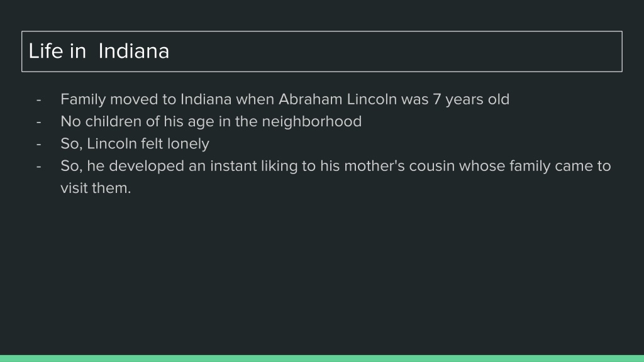Click the words 'mother's cousin' in fourth bullet
The image size is (644, 362).
click(x=399, y=166)
